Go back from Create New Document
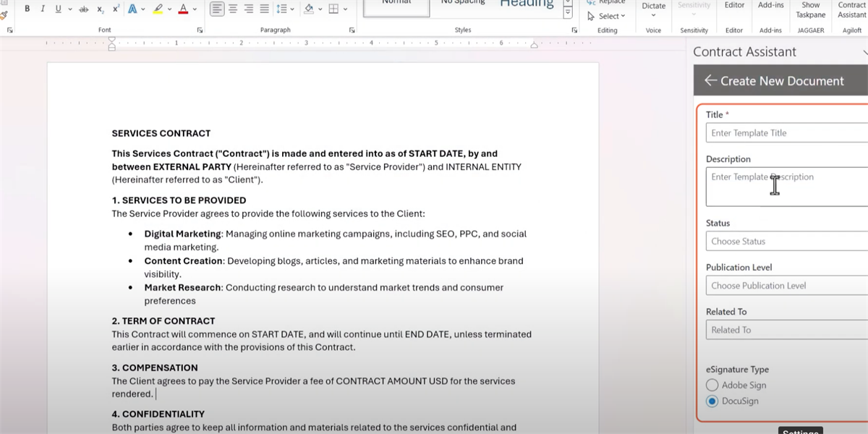The image size is (868, 434). (710, 80)
